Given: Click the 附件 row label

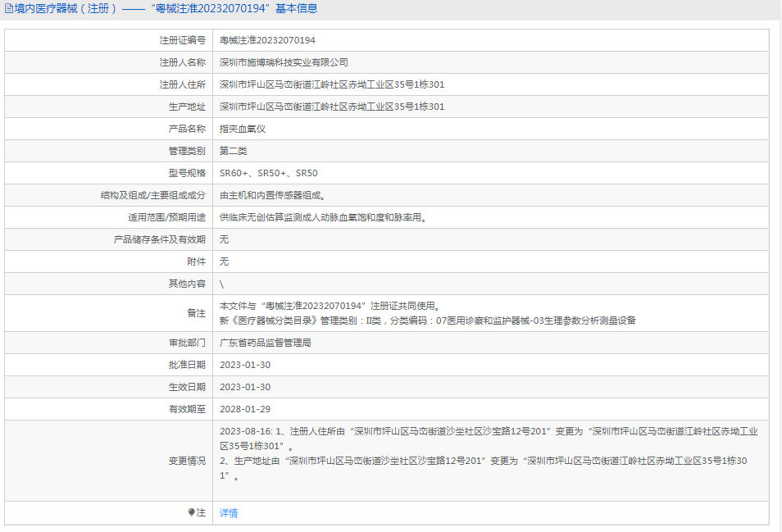Looking at the screenshot, I should pos(197,261).
